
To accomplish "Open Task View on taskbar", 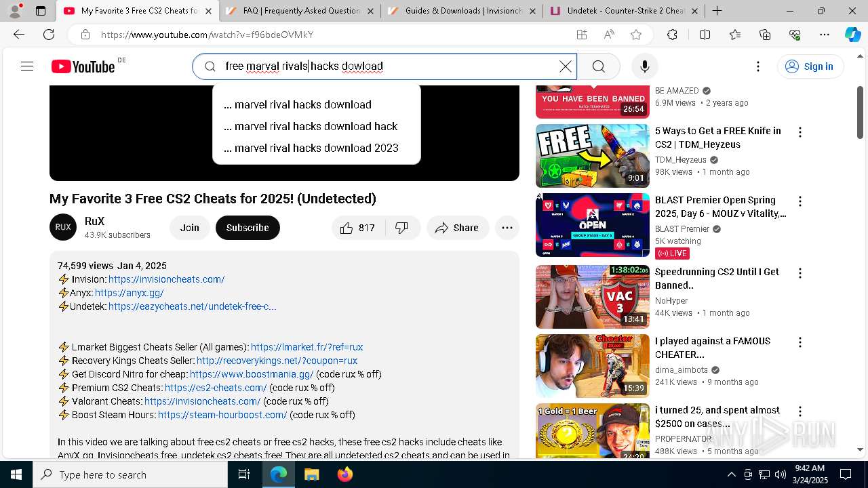I will click(x=244, y=474).
